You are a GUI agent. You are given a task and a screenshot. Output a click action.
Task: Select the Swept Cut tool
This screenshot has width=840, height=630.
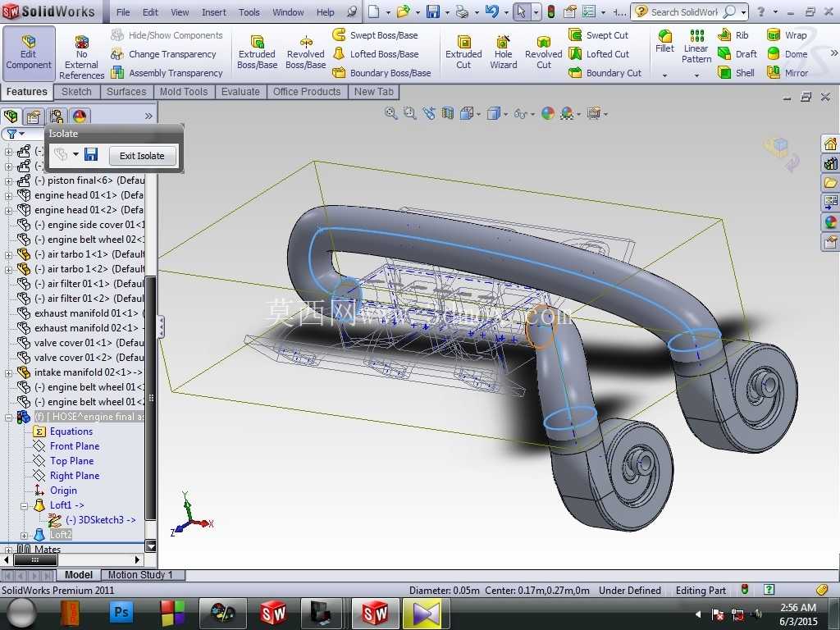598,35
